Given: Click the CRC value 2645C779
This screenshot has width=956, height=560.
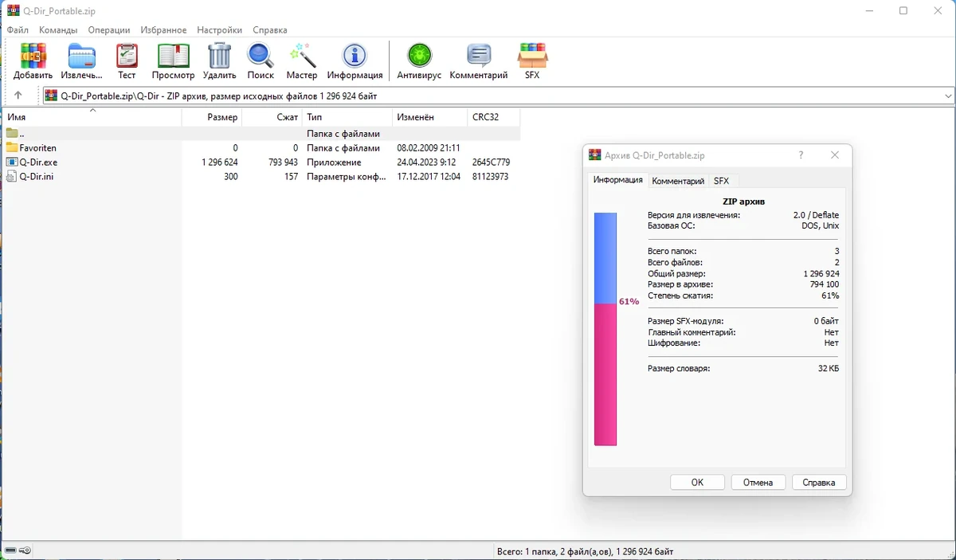Looking at the screenshot, I should 491,163.
